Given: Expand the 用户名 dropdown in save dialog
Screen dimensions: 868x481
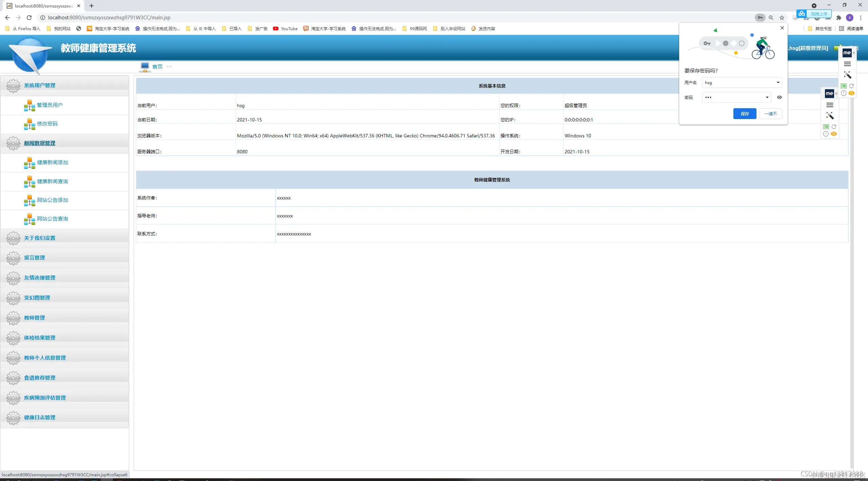Looking at the screenshot, I should 778,82.
